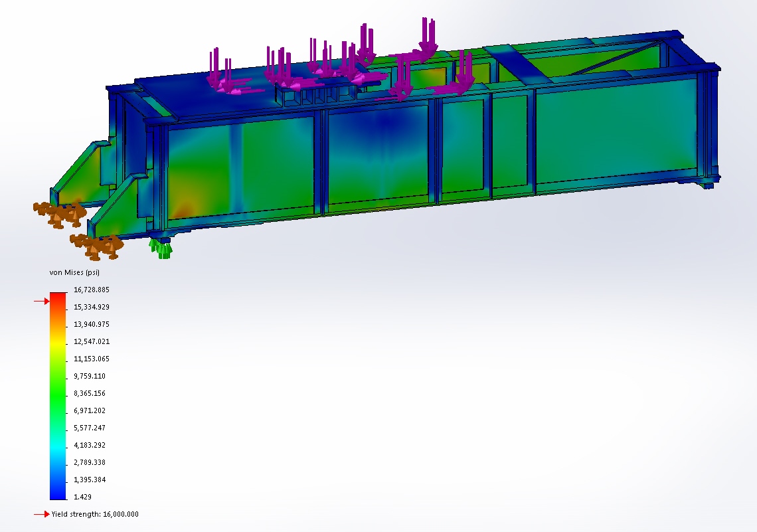Click legend value 11,153.065

[91, 359]
